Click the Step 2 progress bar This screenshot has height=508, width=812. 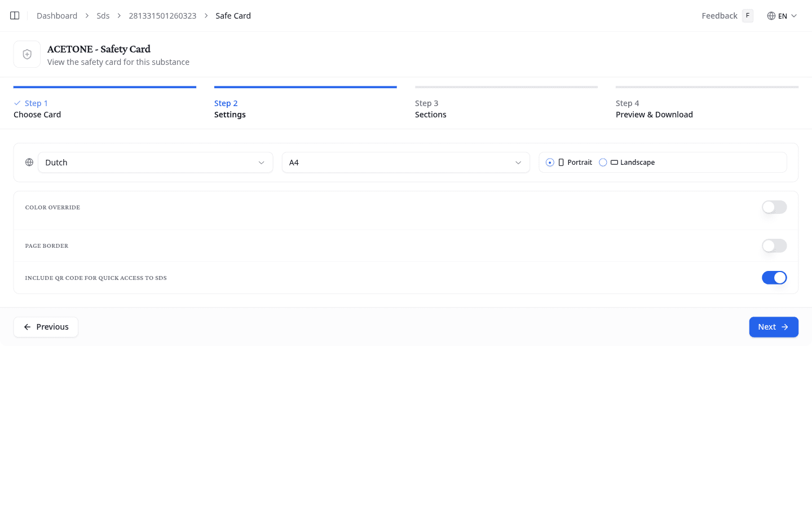(x=305, y=87)
